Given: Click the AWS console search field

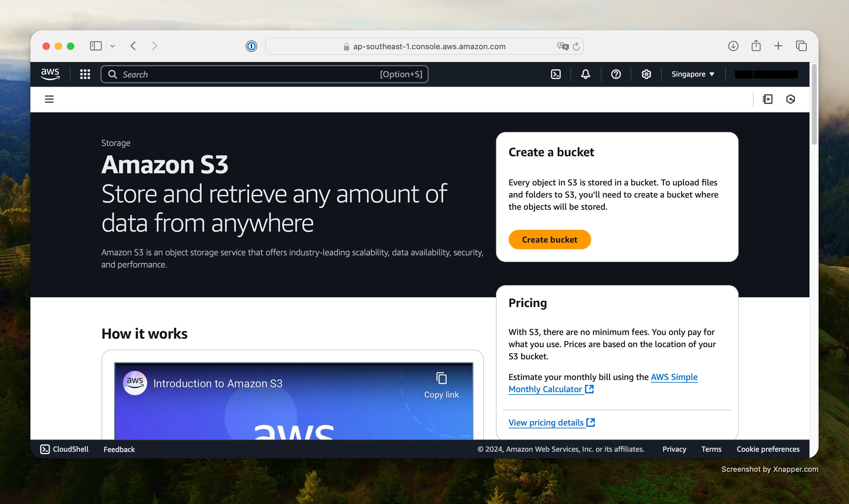Looking at the screenshot, I should [264, 74].
